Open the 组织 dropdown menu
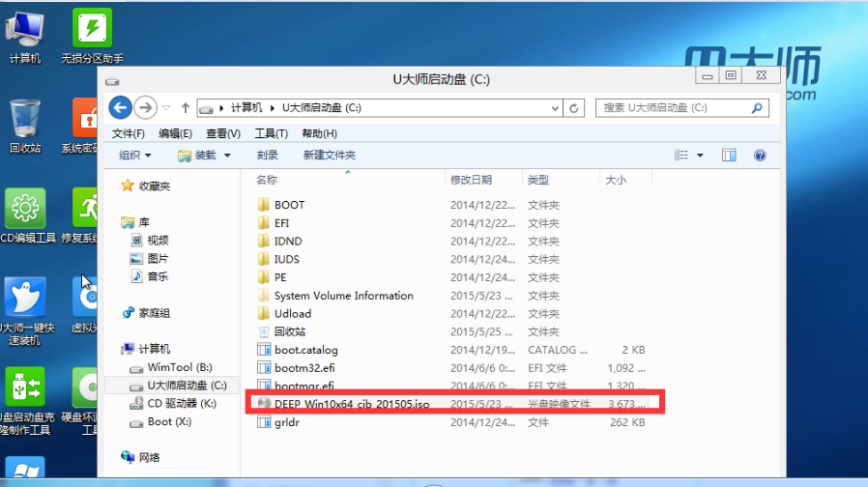Image resolution: width=868 pixels, height=487 pixels. 134,156
